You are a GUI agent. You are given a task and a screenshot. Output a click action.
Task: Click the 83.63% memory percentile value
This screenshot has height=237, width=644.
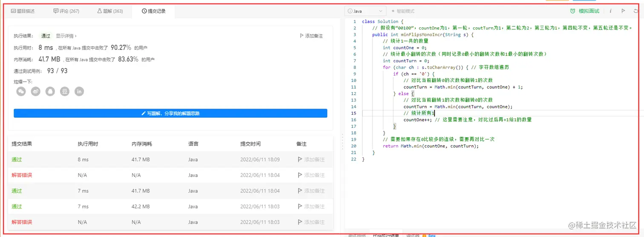[128, 59]
